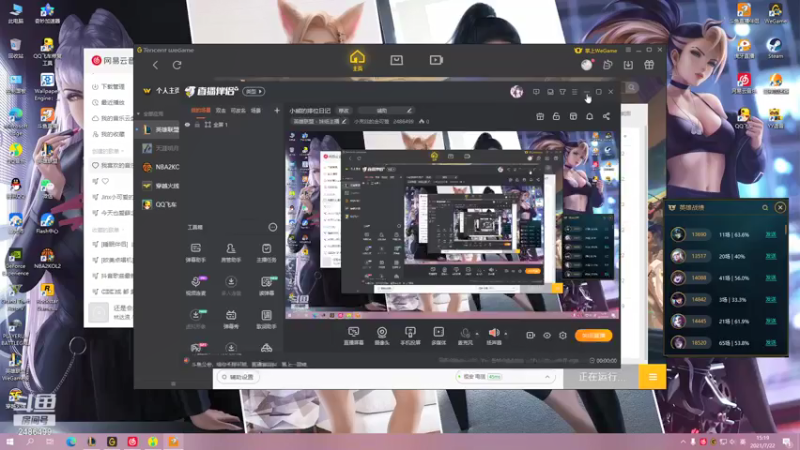Viewport: 800px width, 450px height.
Task: Add a 摄像头 camera source
Action: (x=382, y=336)
